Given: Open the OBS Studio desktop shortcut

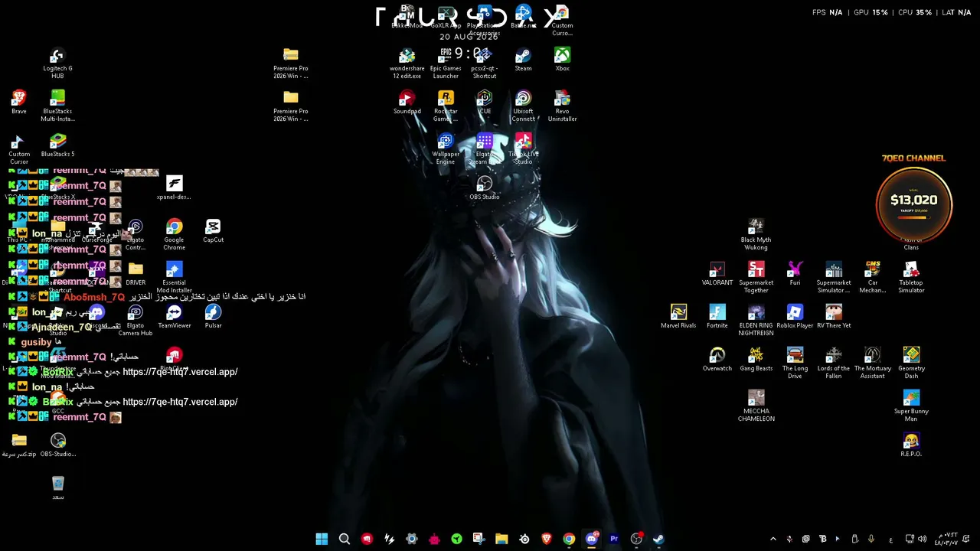Looking at the screenshot, I should click(x=484, y=187).
